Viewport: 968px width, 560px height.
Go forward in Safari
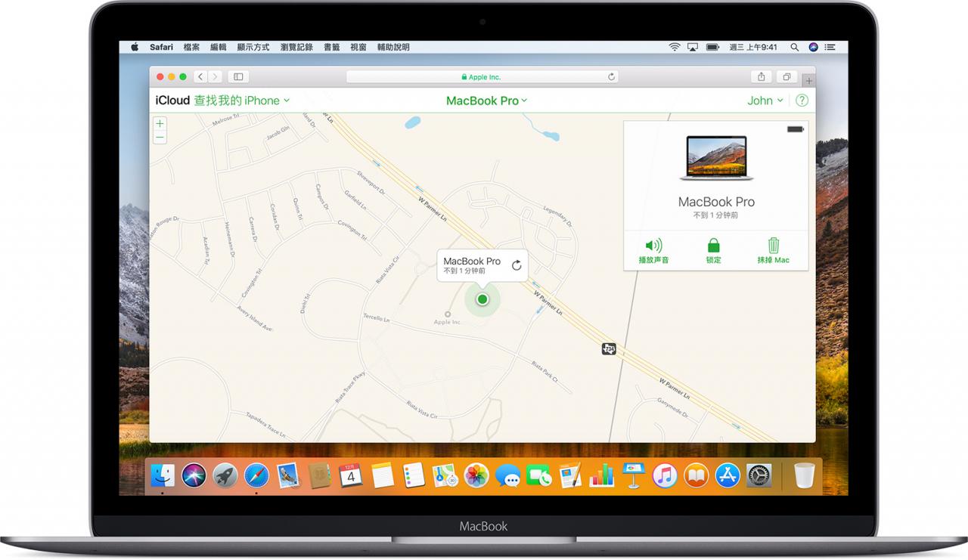(x=216, y=76)
